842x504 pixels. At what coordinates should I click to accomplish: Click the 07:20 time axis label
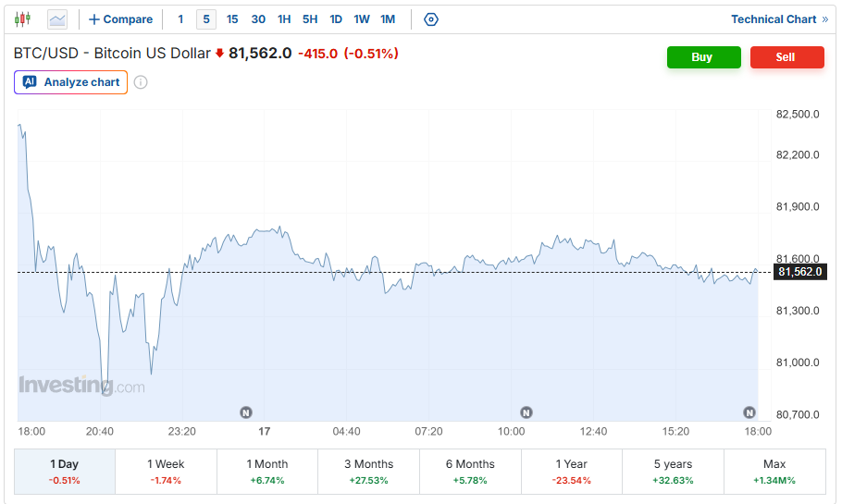(428, 432)
